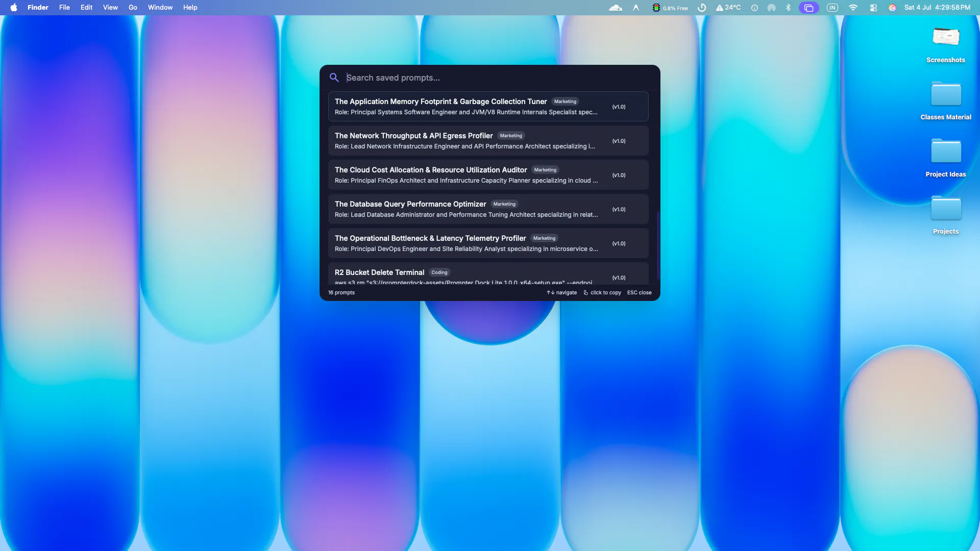This screenshot has height=551, width=980.
Task: Click the v1.0 label on Cloud Cost row
Action: coord(619,175)
